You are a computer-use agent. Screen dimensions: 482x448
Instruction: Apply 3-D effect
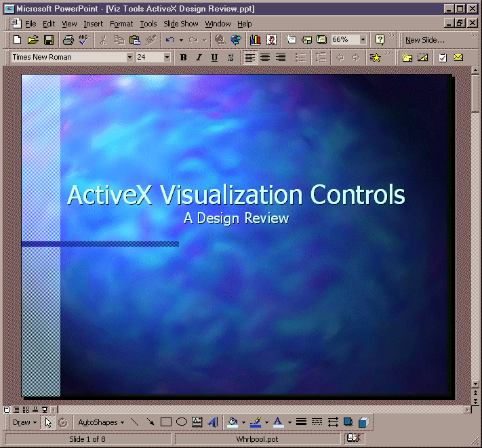[x=363, y=422]
